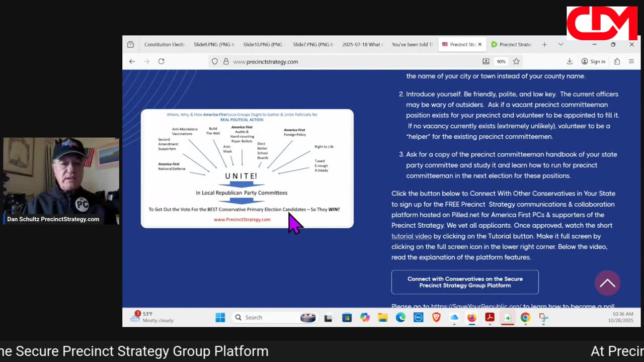Click the scroll-to-top arrow circle button
This screenshot has height=362, width=644.
click(x=607, y=283)
